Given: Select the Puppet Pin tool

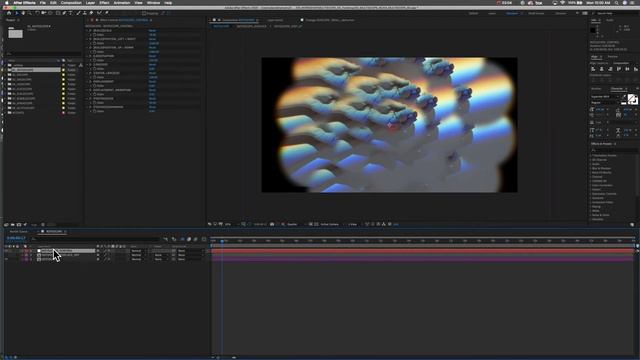Looking at the screenshot, I should (107, 13).
